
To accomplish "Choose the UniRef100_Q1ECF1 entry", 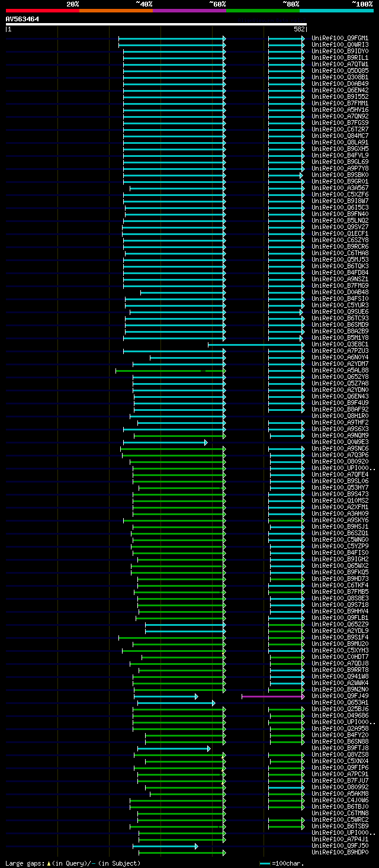I will pyautogui.click(x=340, y=234).
